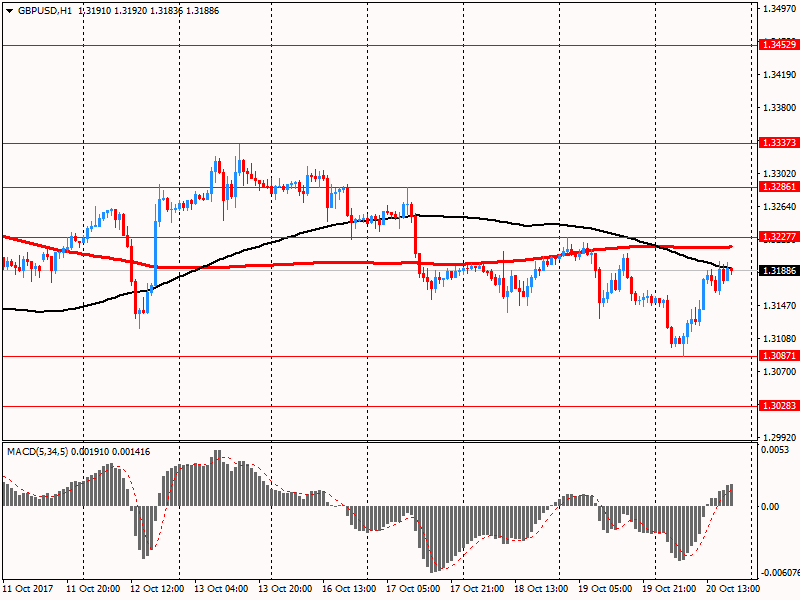The image size is (800, 600).
Task: Click the MACD(5,34,5) indicator label
Action: 37,452
